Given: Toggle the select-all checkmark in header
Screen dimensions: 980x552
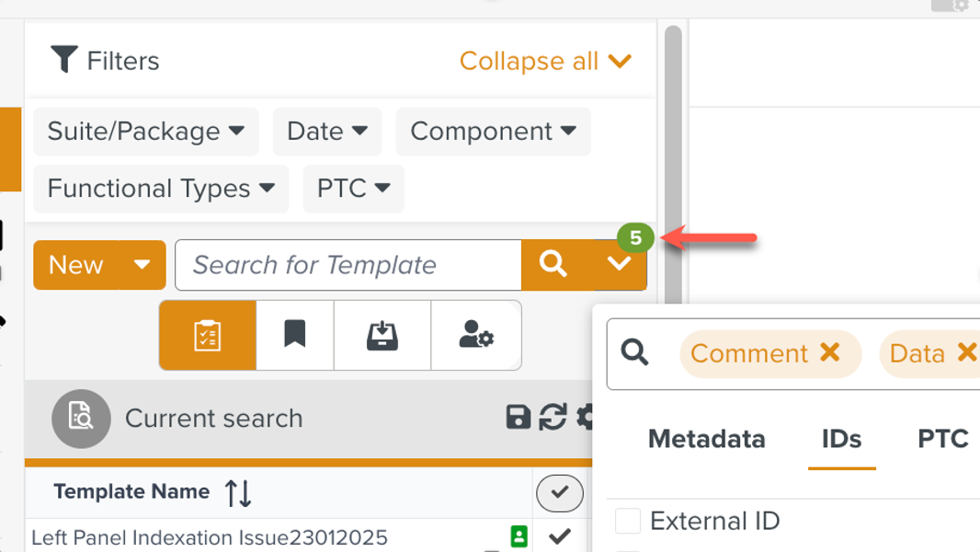Looking at the screenshot, I should (x=559, y=493).
